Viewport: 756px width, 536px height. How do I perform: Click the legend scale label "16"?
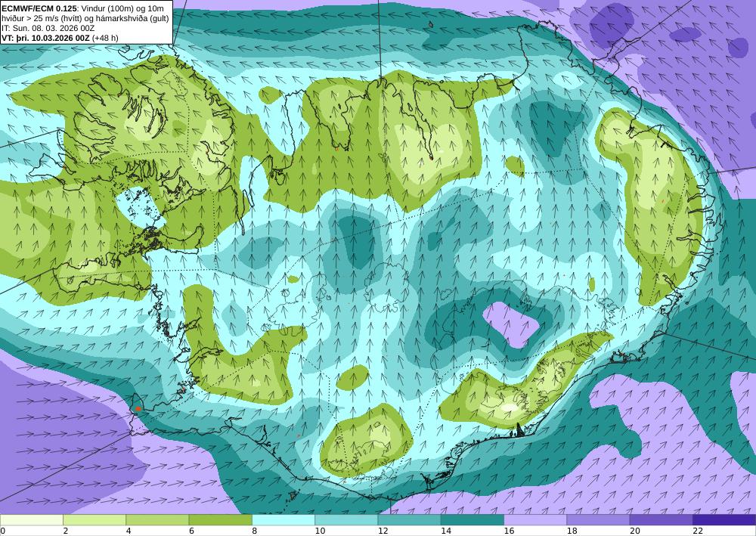pyautogui.click(x=509, y=531)
